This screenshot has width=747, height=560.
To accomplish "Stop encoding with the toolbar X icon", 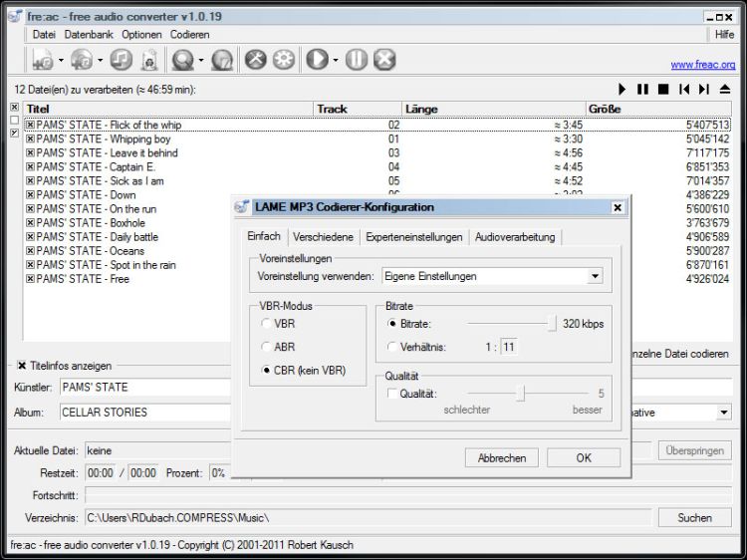I will (384, 60).
